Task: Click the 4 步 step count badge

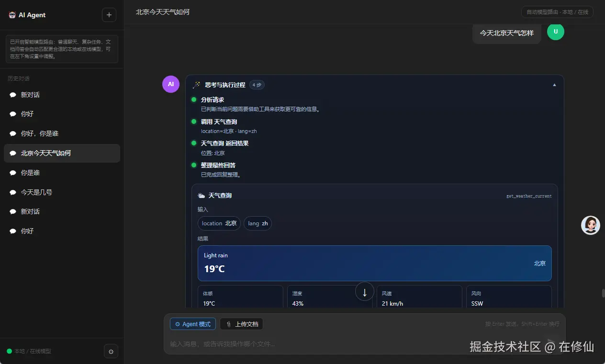Action: point(257,85)
